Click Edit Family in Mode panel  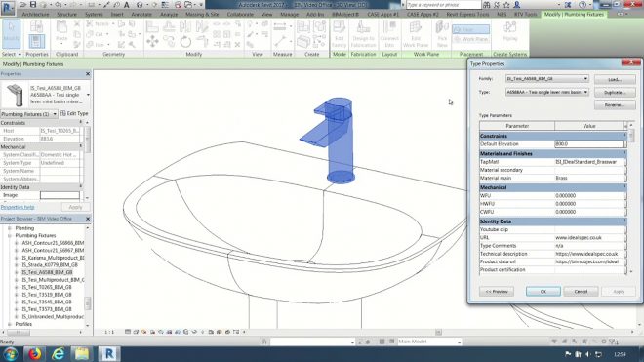tap(339, 34)
